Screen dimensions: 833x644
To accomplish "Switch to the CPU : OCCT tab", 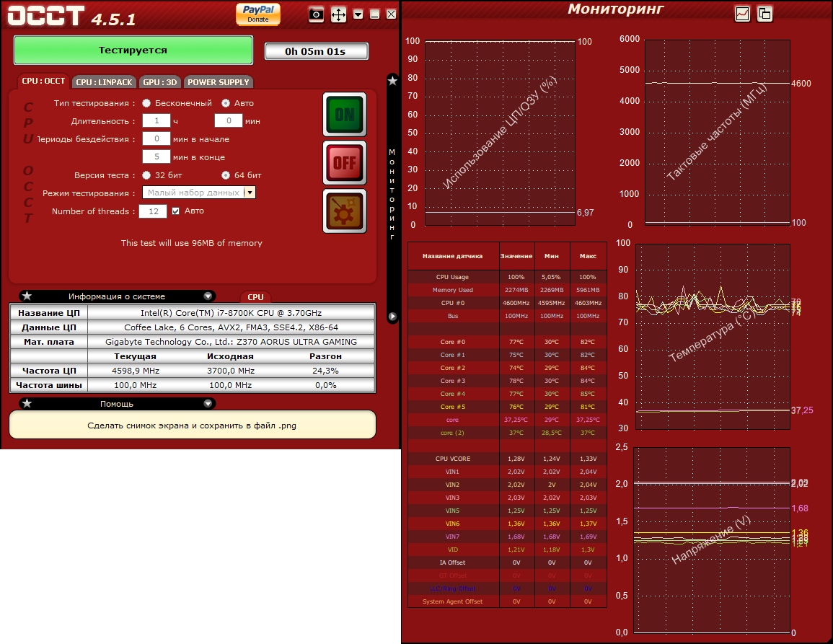I will coord(43,81).
